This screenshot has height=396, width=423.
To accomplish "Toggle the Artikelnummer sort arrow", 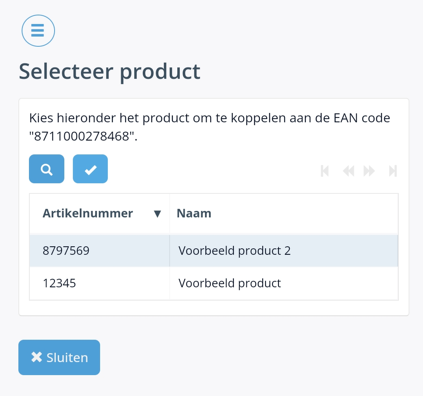I will click(x=157, y=214).
